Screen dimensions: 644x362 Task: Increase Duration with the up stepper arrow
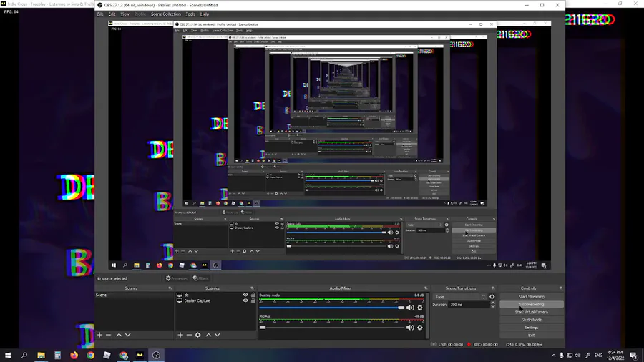(493, 303)
